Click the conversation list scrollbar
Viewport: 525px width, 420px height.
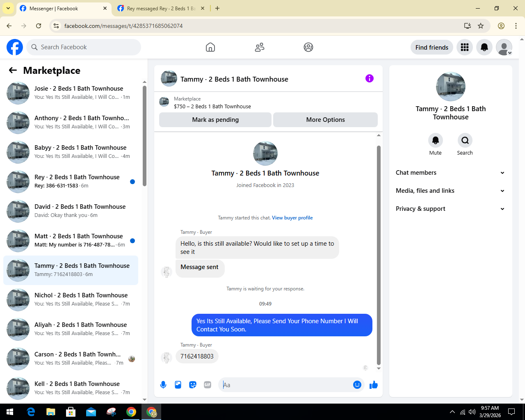pyautogui.click(x=144, y=135)
